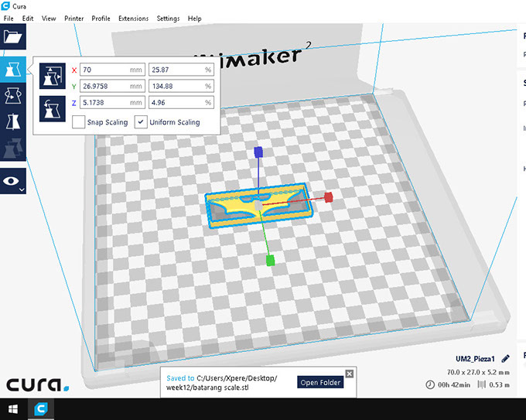Open the Edit menu
This screenshot has width=526, height=420.
(x=28, y=19)
